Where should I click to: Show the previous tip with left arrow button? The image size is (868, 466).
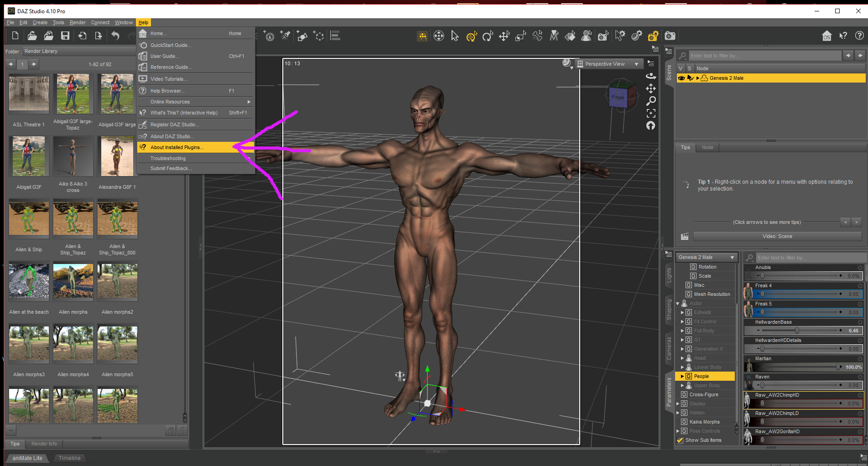[x=846, y=222]
